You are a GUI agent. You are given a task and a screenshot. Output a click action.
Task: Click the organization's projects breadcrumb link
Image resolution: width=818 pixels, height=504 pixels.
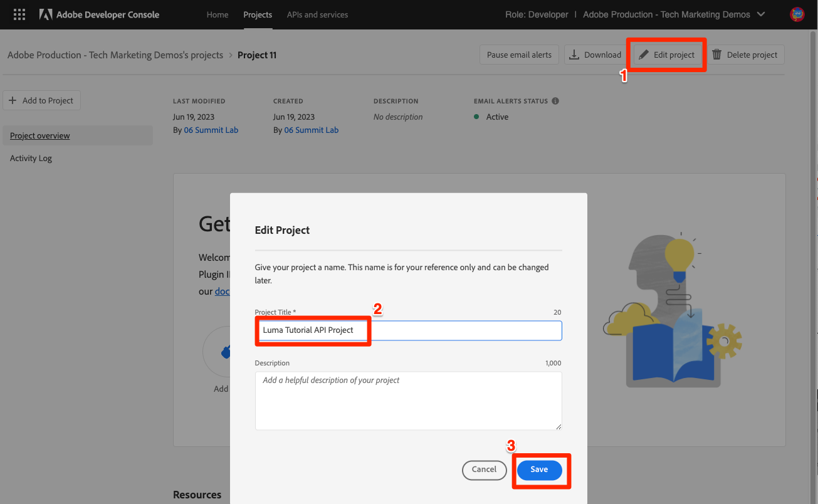pyautogui.click(x=115, y=55)
